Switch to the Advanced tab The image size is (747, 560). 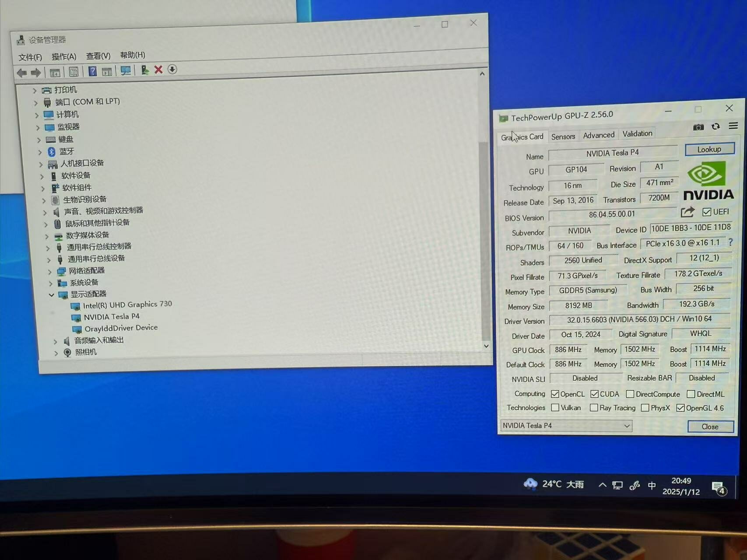[599, 135]
